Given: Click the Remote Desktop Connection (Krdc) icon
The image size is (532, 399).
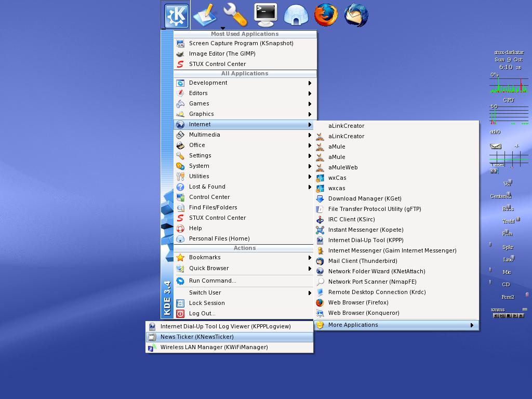Looking at the screenshot, I should coord(320,292).
